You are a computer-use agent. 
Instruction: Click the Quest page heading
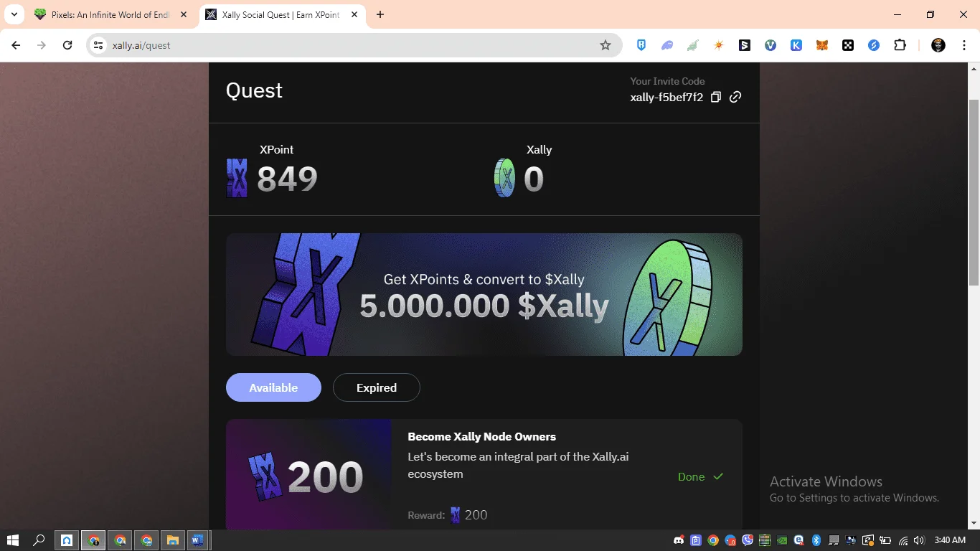tap(254, 90)
